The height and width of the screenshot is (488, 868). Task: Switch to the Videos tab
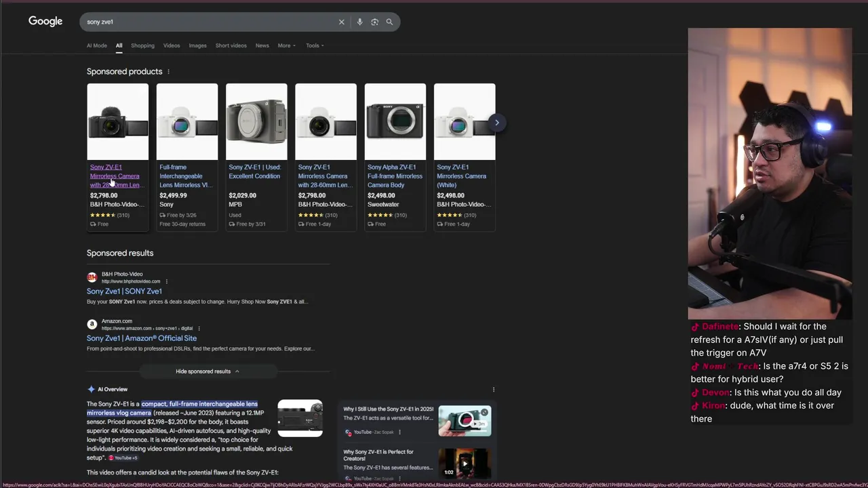tap(172, 45)
